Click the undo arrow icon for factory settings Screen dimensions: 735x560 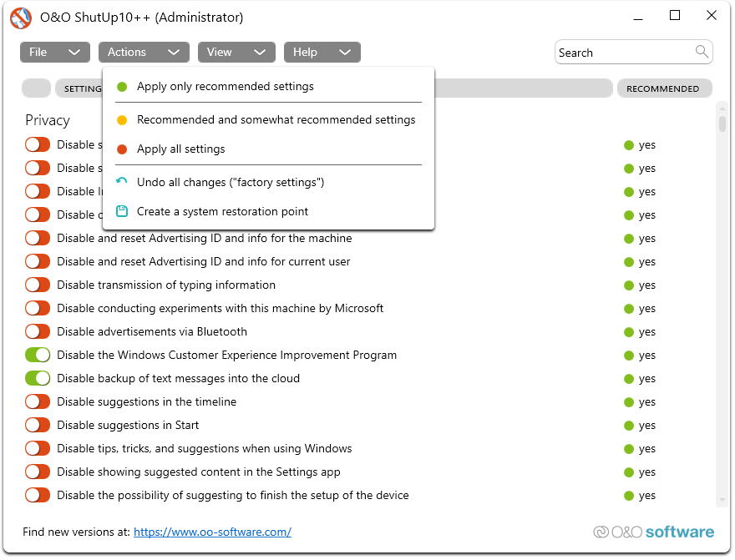point(122,182)
